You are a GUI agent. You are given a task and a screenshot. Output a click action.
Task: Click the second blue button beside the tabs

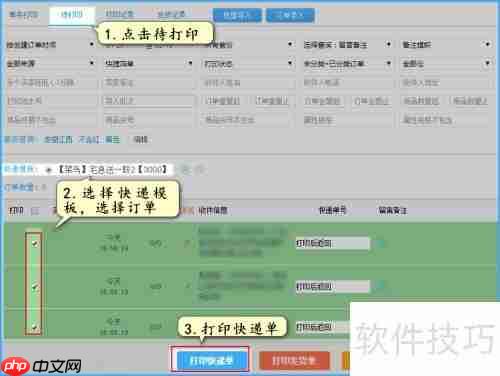point(290,15)
